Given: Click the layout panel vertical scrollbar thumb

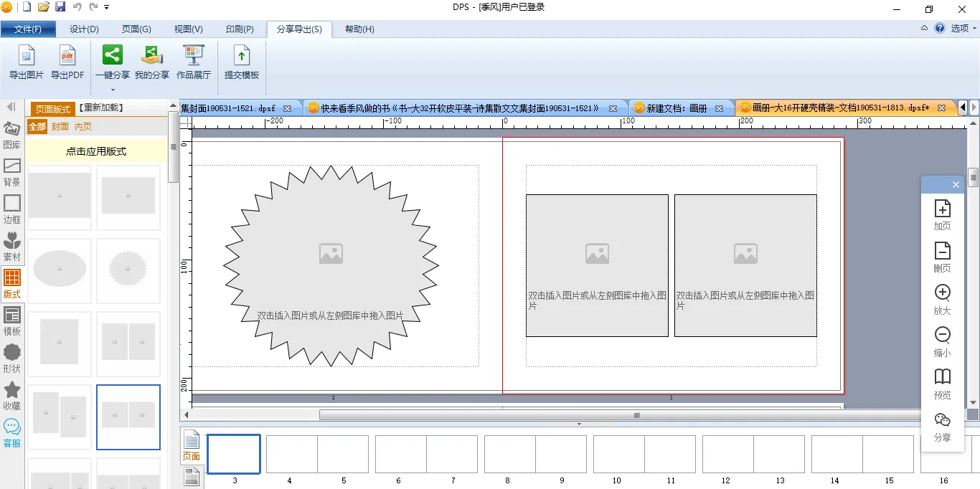Looking at the screenshot, I should point(173,147).
